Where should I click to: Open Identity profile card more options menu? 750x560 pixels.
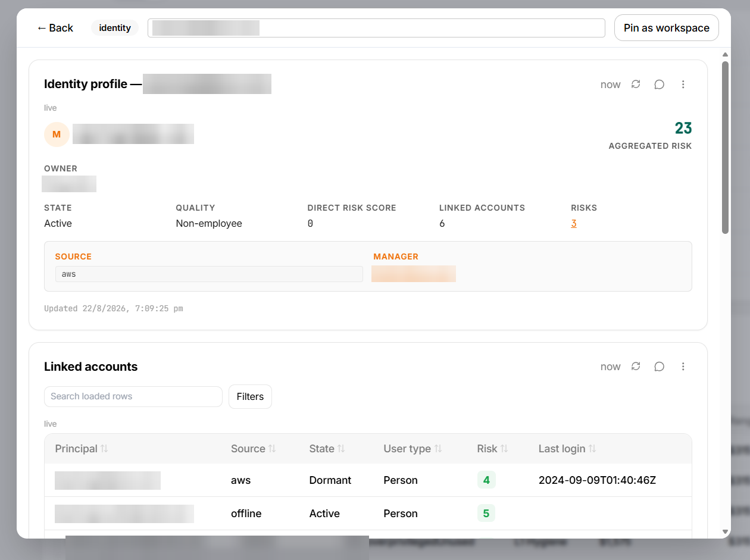click(683, 85)
